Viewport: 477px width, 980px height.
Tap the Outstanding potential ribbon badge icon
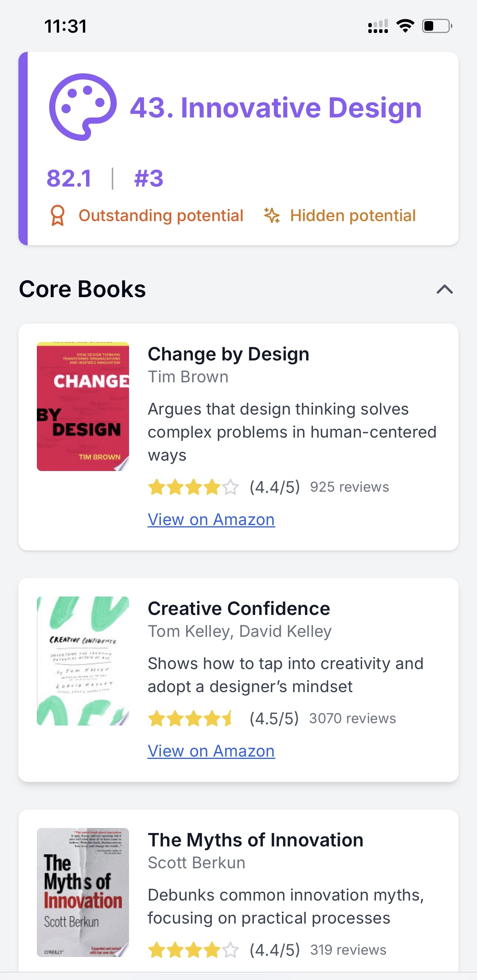(x=58, y=215)
